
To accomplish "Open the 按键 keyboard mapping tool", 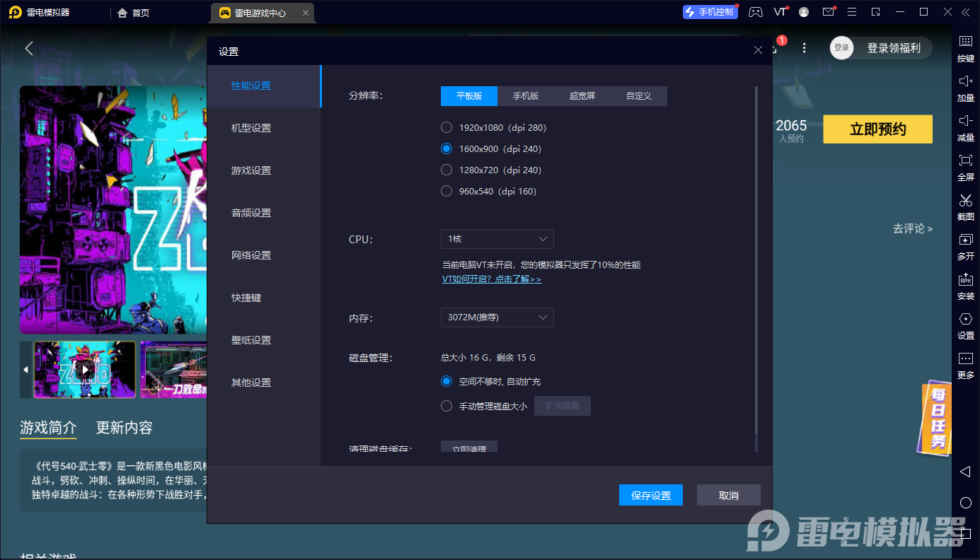I will coord(965,48).
